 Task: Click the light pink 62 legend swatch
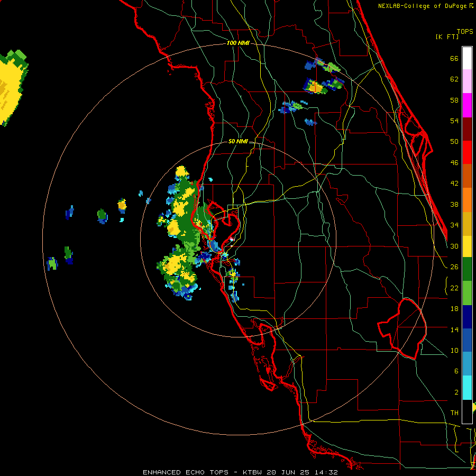467,81
